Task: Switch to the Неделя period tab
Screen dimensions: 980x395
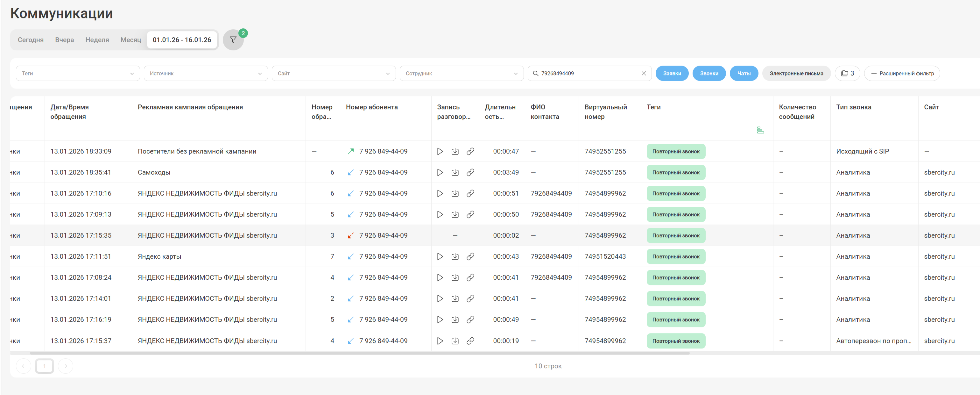Action: tap(97, 40)
